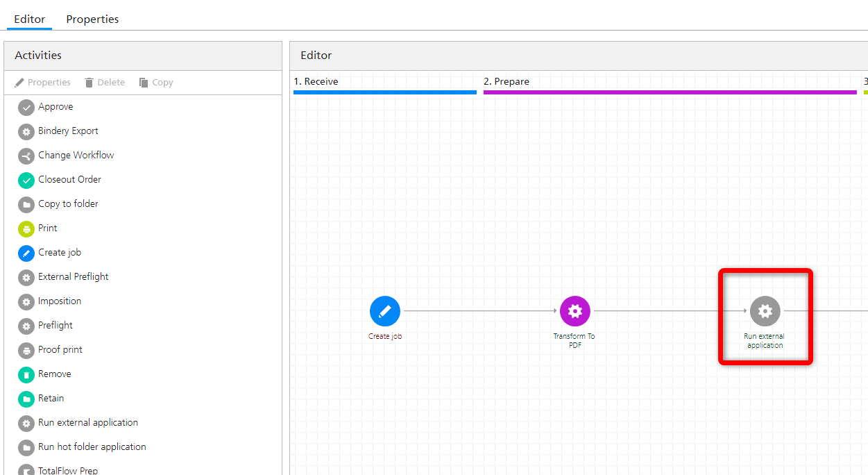The height and width of the screenshot is (475, 868).
Task: Click the Copy to folder icon
Action: pos(26,204)
